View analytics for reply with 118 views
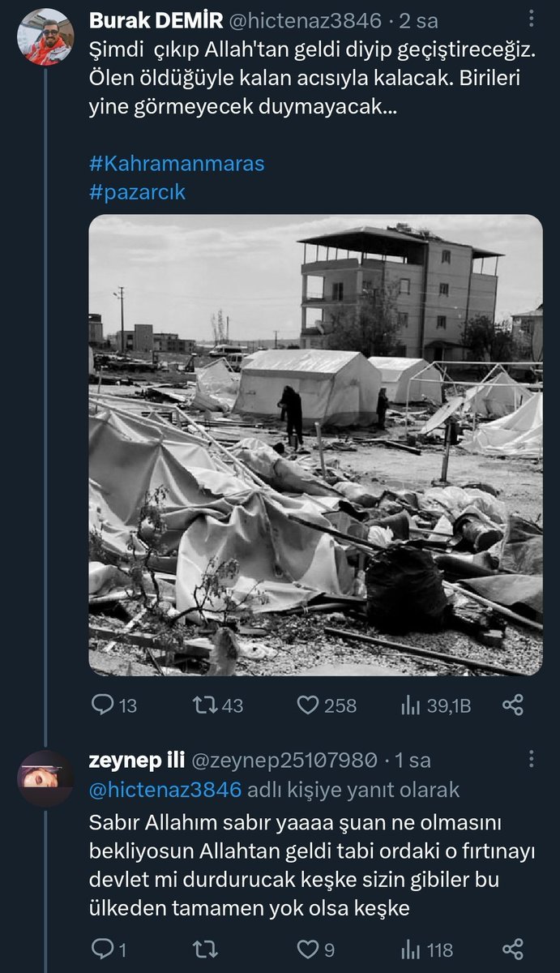This screenshot has height=973, width=560. pos(410,949)
